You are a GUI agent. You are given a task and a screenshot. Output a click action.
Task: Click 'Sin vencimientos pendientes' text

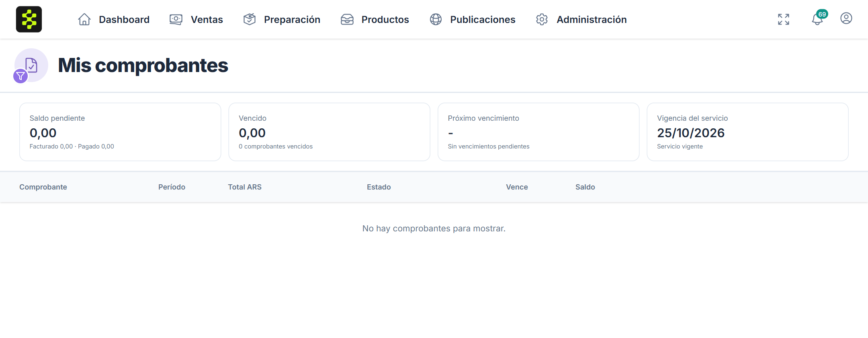(489, 146)
